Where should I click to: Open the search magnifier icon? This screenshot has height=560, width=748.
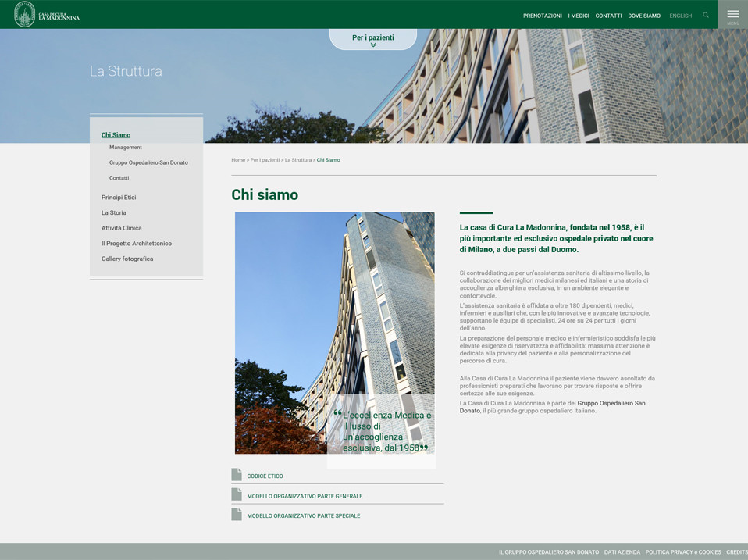[706, 15]
